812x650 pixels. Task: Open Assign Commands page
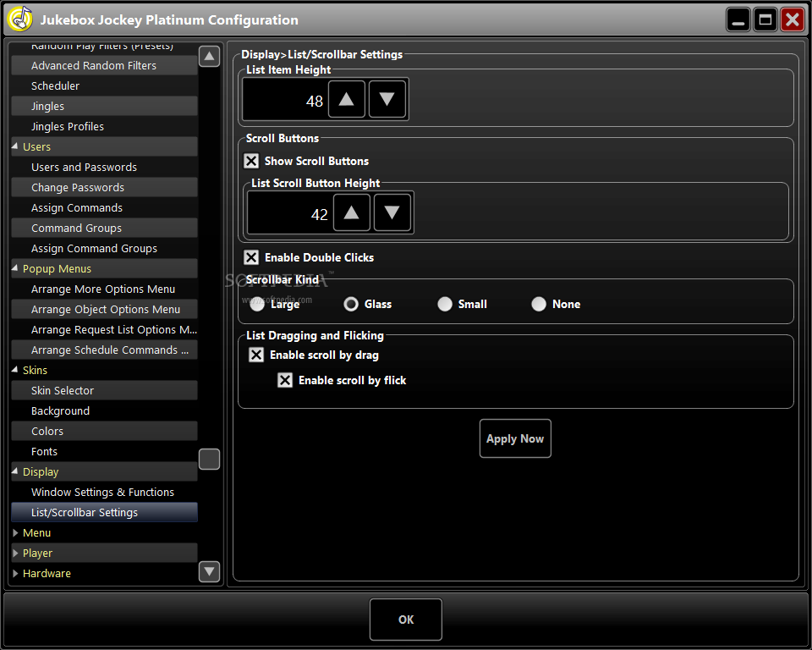(x=104, y=207)
